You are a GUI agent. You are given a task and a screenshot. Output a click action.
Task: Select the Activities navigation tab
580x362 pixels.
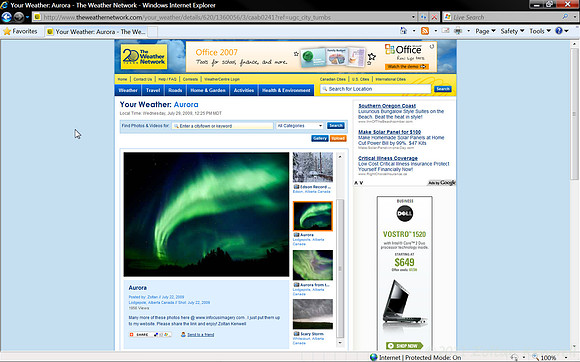click(244, 90)
